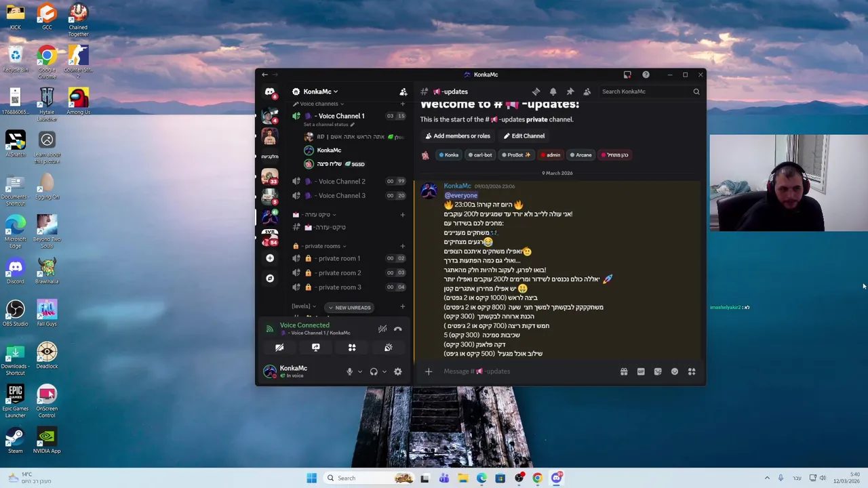This screenshot has height=488, width=868.
Task: Click the KonkaMc message author name
Action: [x=457, y=186]
